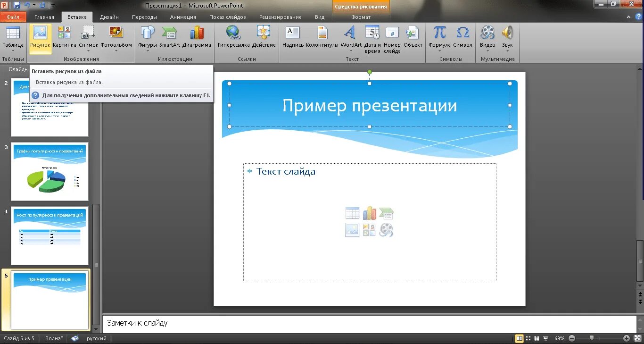
Task: Click insert table icon in slide placeholder
Action: point(352,213)
